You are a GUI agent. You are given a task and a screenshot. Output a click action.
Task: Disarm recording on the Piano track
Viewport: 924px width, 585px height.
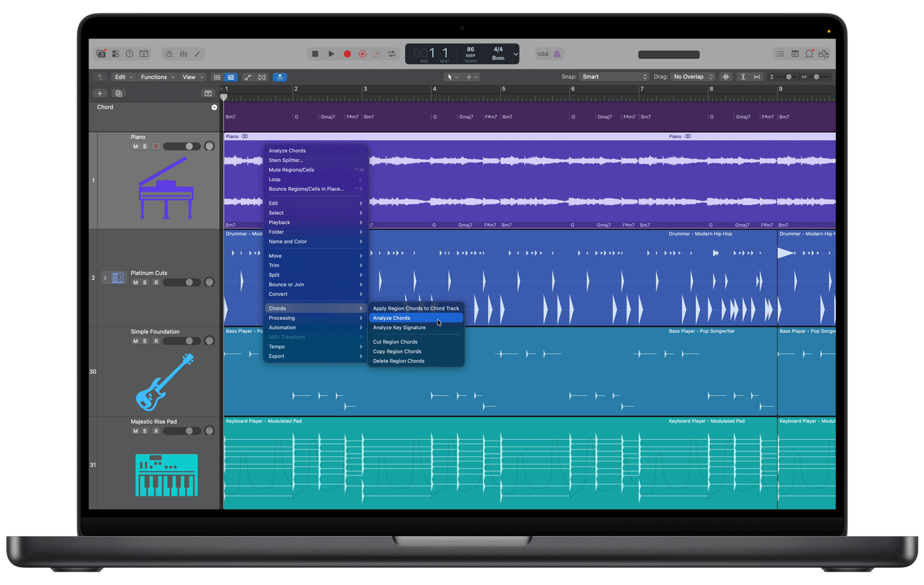[x=156, y=146]
